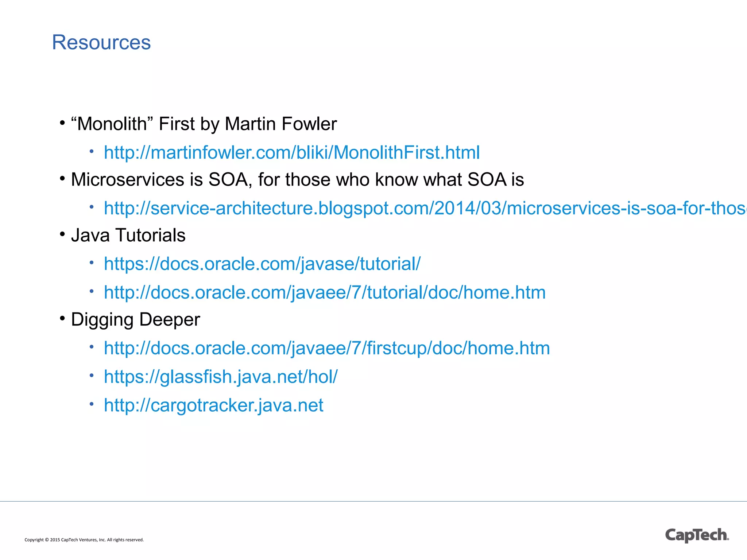The image size is (747, 560).
Task: Click the Java Tutorials bullet heading
Action: point(128,235)
